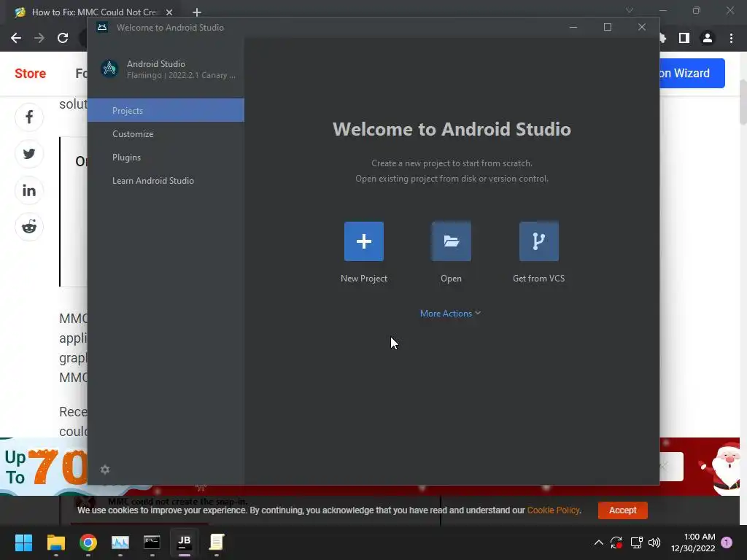Open a new Chrome tab

point(197,12)
